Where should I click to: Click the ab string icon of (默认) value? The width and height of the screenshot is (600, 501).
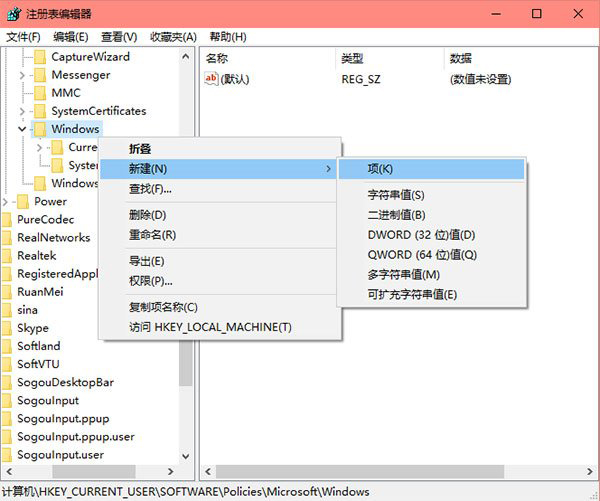point(211,79)
